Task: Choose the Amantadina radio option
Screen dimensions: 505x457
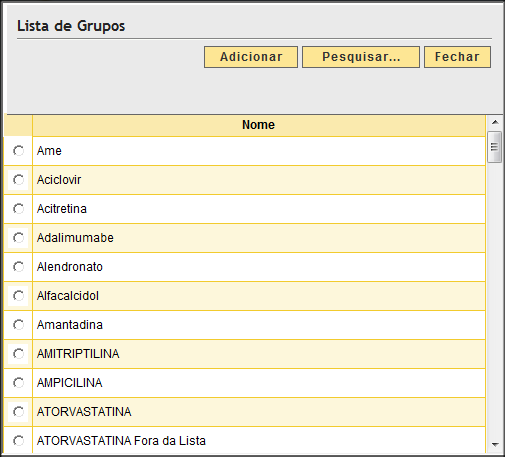Action: 18,325
